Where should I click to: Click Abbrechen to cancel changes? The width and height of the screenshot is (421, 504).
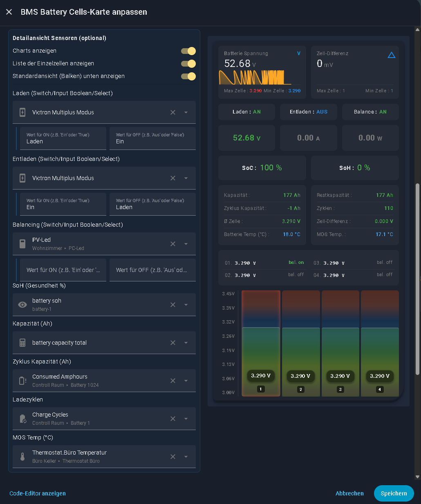pyautogui.click(x=349, y=493)
